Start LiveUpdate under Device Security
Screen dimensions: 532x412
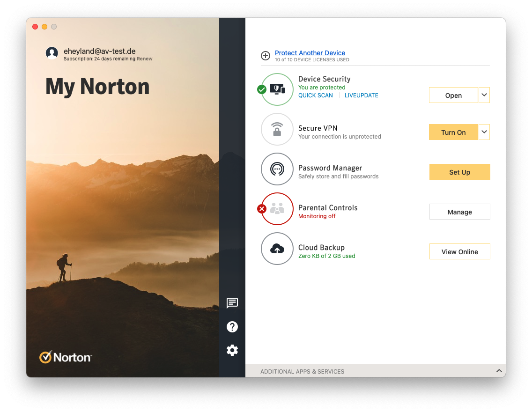361,96
